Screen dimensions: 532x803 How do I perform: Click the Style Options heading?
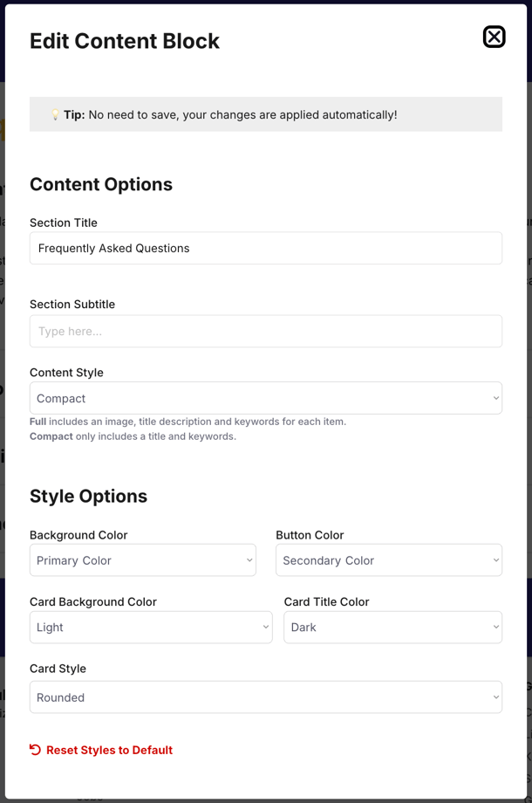[x=88, y=497]
